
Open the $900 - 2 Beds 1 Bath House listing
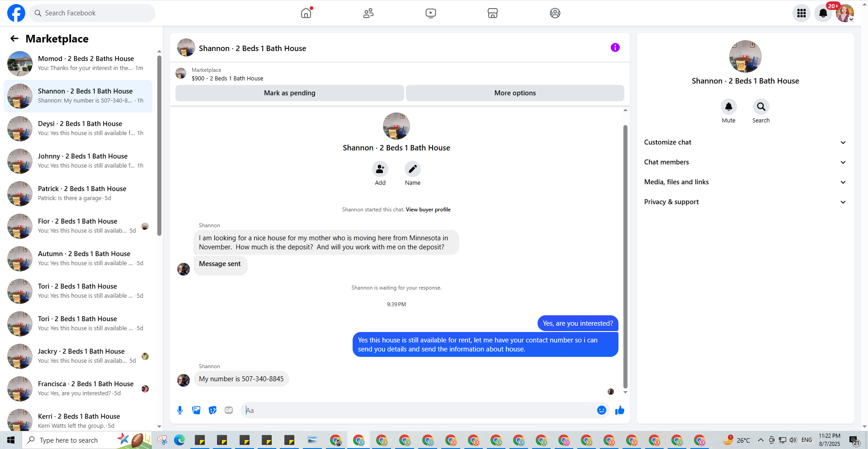[227, 78]
